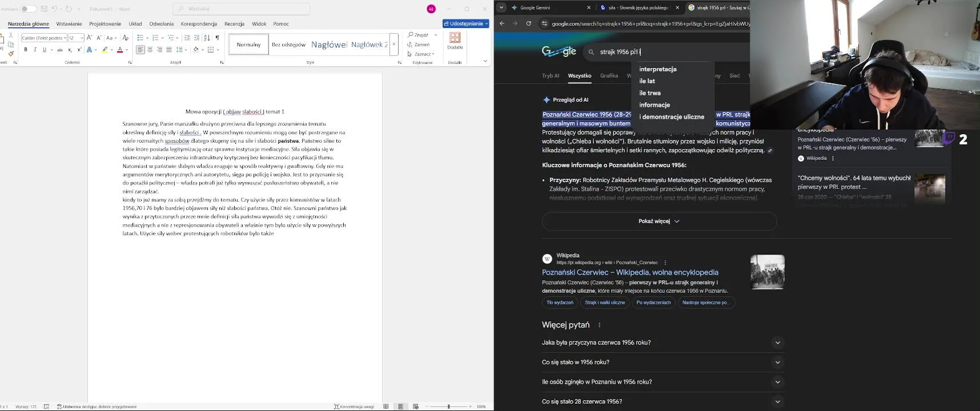Open the Układ ribbon tab
The image size is (980, 411).
coord(135,24)
